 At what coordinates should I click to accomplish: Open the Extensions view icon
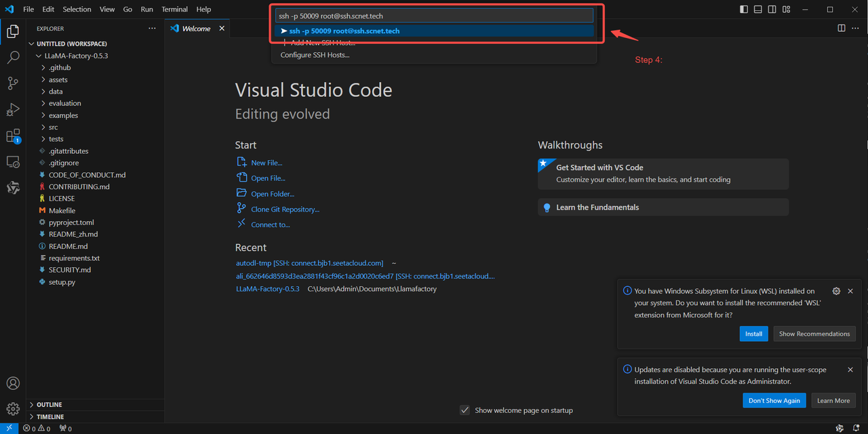(x=13, y=136)
